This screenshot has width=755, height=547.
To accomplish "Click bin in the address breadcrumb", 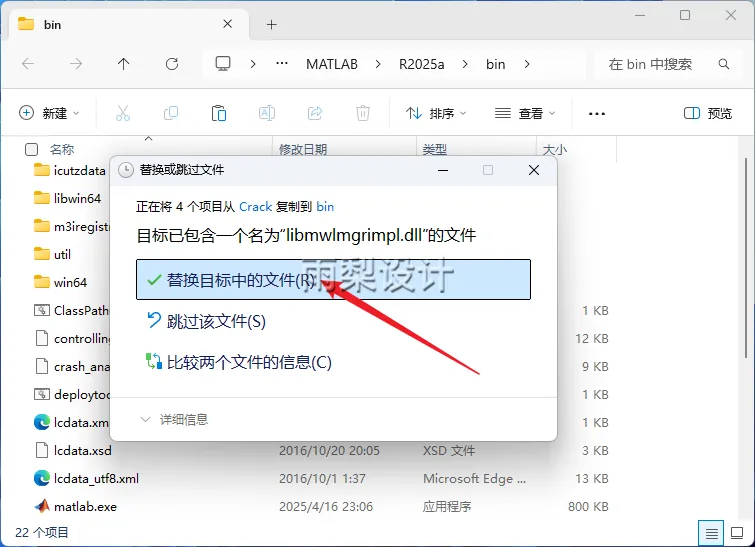I will coord(495,64).
